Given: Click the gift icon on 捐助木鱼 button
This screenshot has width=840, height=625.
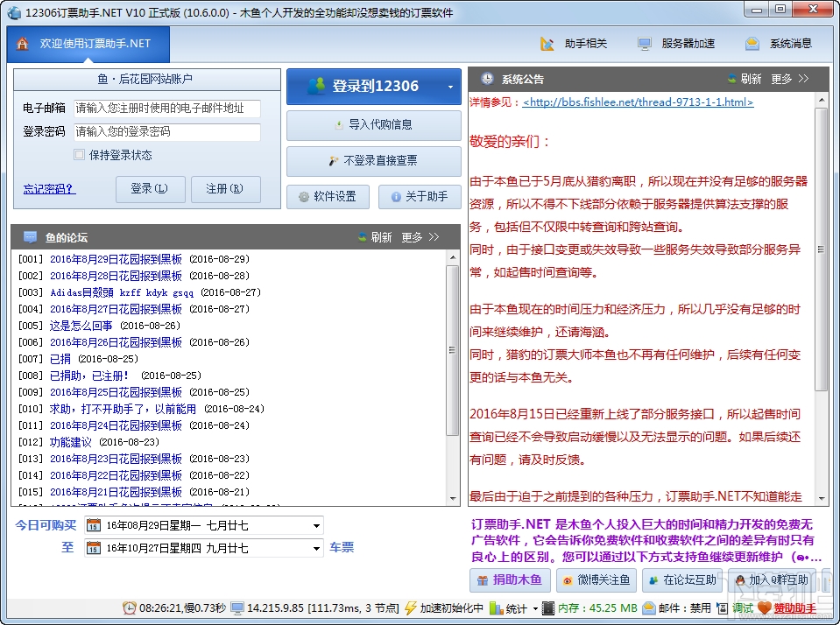Looking at the screenshot, I should click(x=481, y=581).
